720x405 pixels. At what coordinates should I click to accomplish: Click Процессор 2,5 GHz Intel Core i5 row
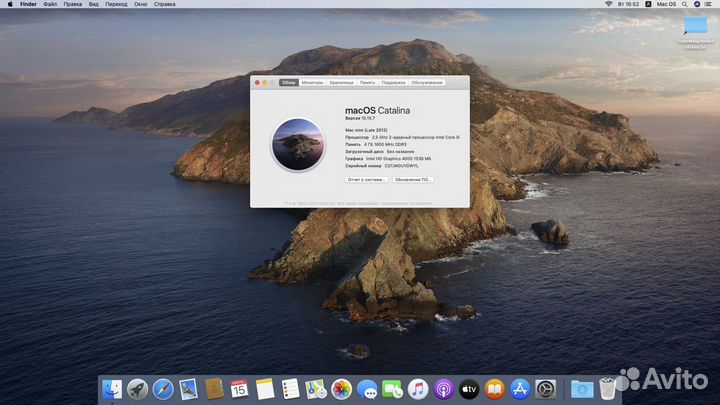402,137
